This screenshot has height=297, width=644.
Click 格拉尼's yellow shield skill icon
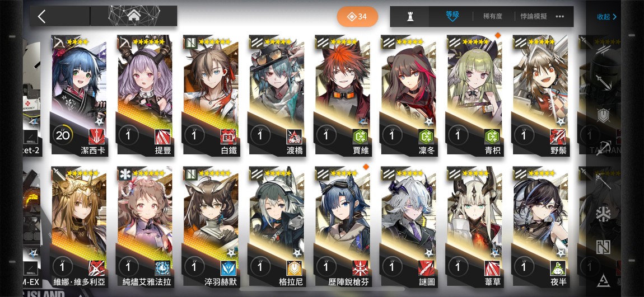pyautogui.click(x=295, y=267)
